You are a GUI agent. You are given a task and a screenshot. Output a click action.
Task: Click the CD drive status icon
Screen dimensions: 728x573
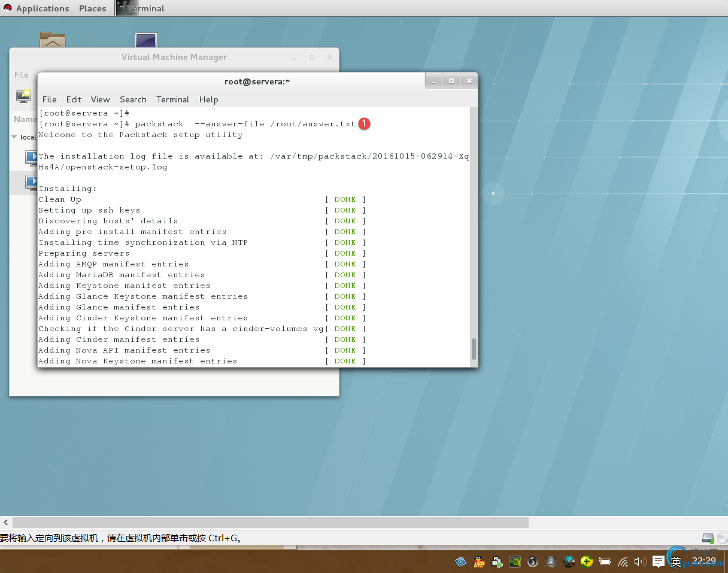pyautogui.click(x=722, y=538)
